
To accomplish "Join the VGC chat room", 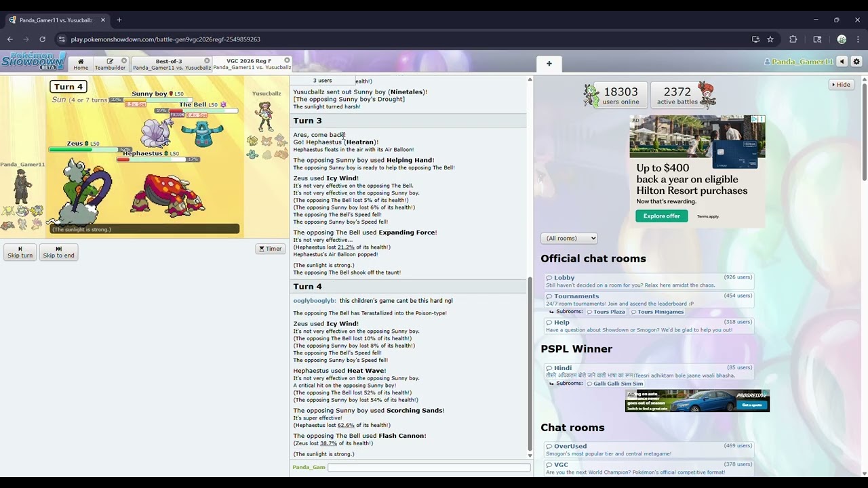I will [x=649, y=468].
